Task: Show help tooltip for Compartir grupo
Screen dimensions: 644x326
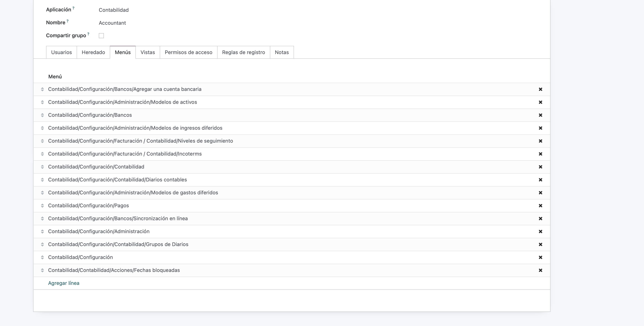Action: (88, 34)
